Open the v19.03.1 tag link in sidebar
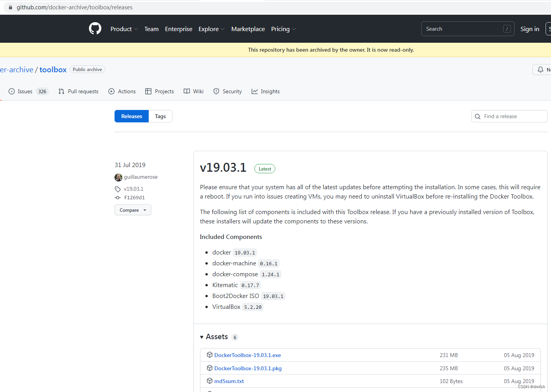Screen dimensions: 551x392 coord(134,189)
